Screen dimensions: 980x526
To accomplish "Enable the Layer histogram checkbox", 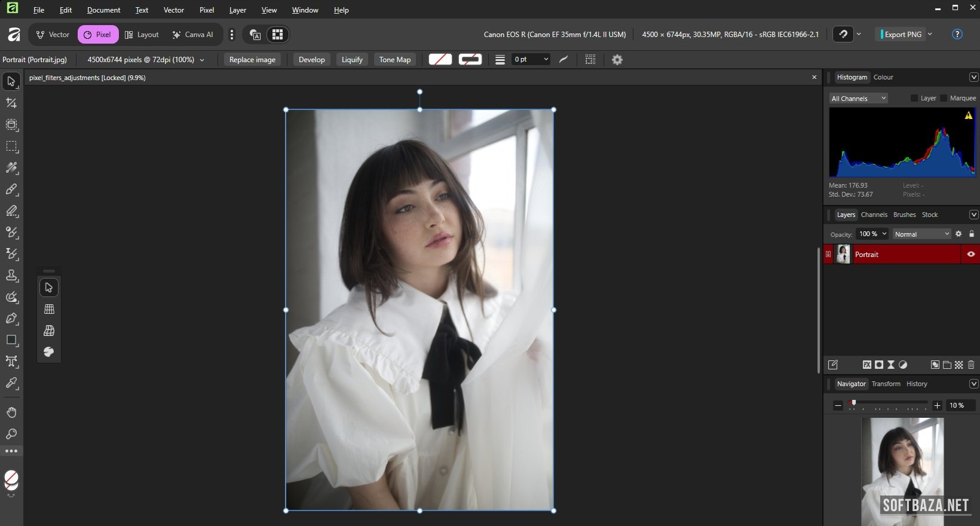I will coord(914,98).
